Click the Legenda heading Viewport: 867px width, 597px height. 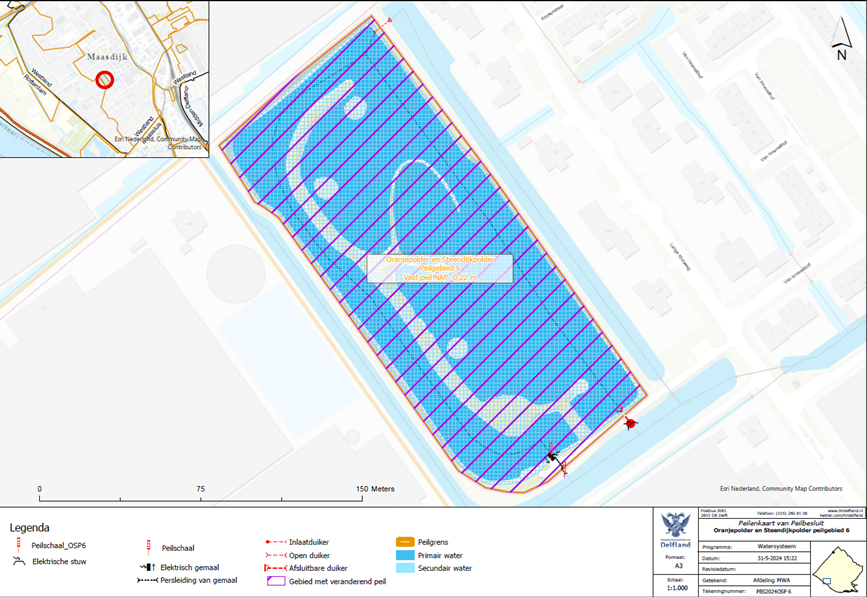pos(29,527)
